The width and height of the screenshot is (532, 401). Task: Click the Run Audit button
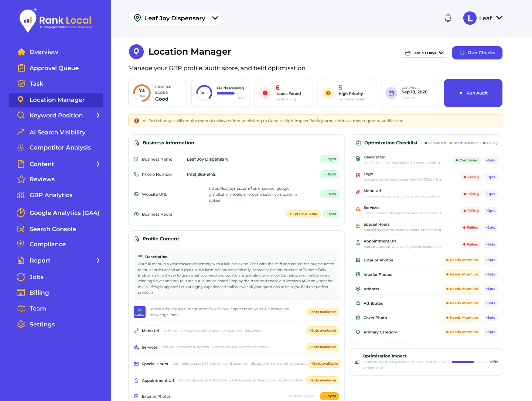click(x=473, y=93)
